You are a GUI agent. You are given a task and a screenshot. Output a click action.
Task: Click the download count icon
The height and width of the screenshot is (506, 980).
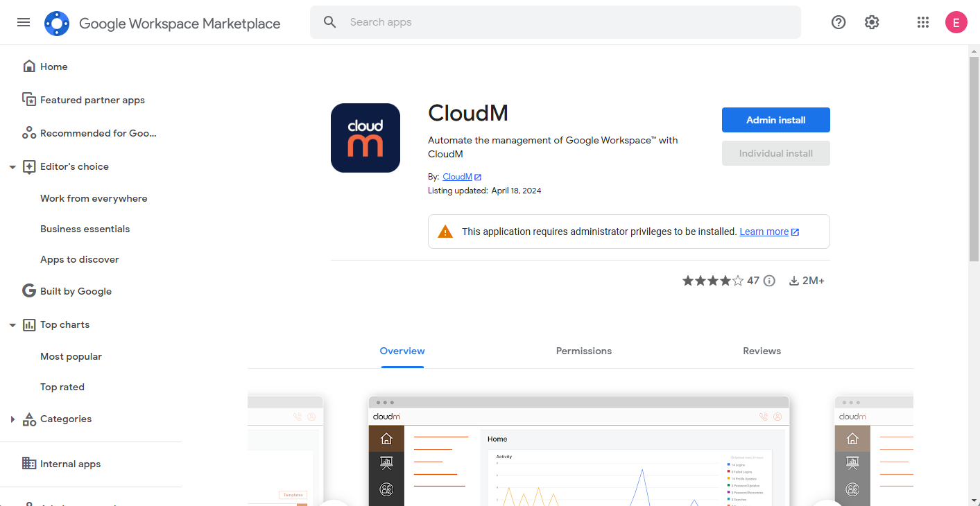click(794, 281)
